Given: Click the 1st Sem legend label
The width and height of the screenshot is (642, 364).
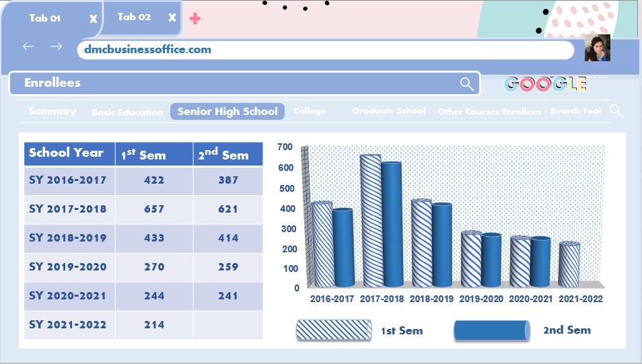Looking at the screenshot, I should 402,331.
